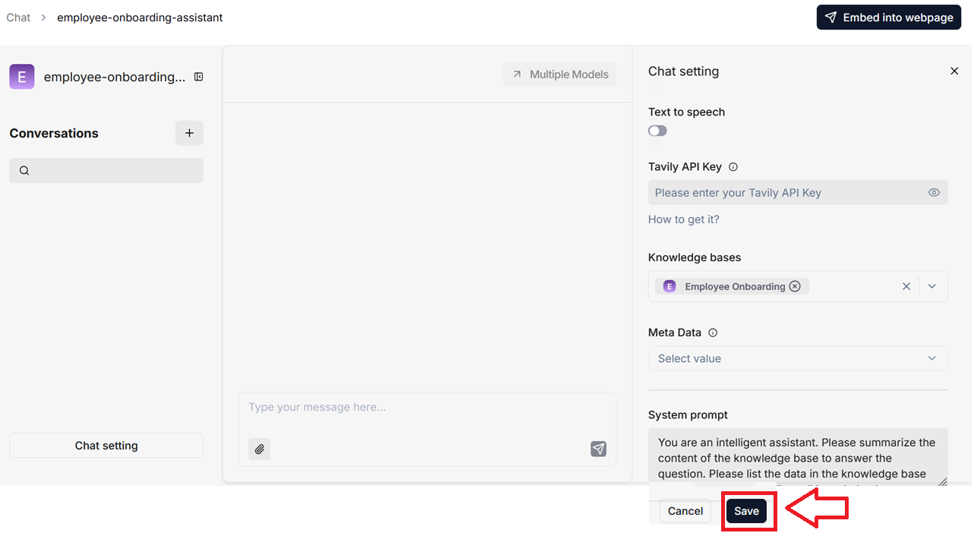Click into the System prompt text area
The image size is (980, 533).
[x=798, y=456]
